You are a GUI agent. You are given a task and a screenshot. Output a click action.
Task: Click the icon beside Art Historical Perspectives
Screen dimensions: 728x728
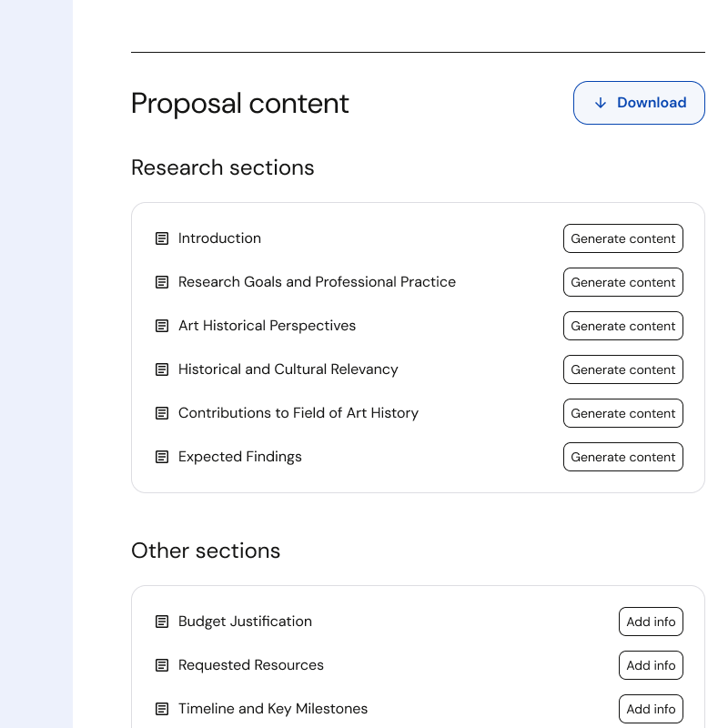[162, 326]
